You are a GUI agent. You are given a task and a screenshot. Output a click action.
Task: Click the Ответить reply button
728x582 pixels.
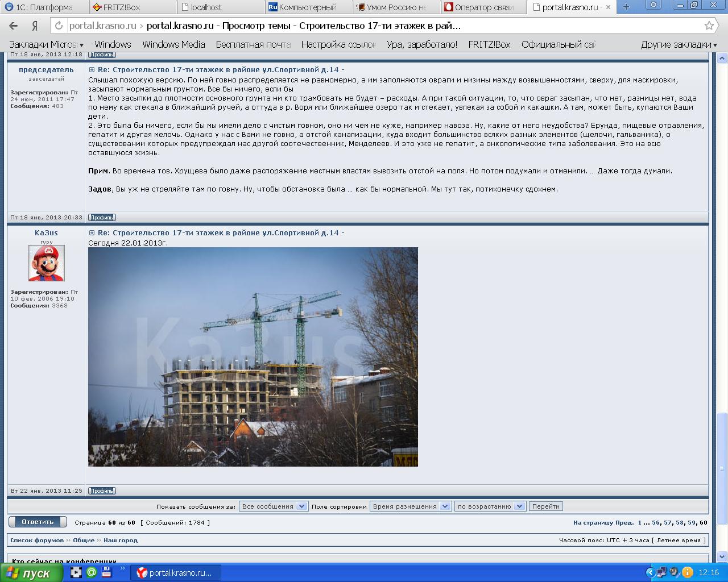[x=38, y=522]
